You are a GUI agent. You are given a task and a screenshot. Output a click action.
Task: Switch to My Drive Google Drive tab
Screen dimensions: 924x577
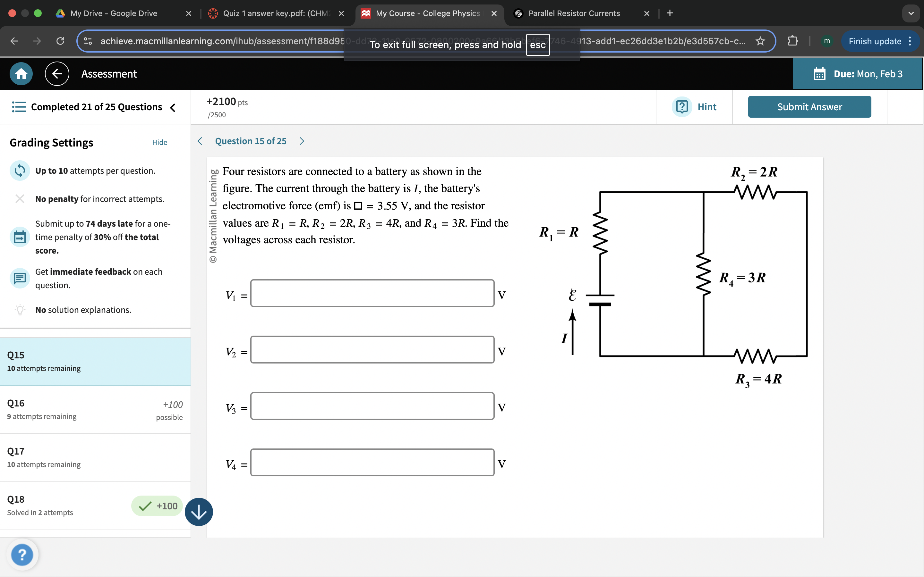[x=114, y=13]
